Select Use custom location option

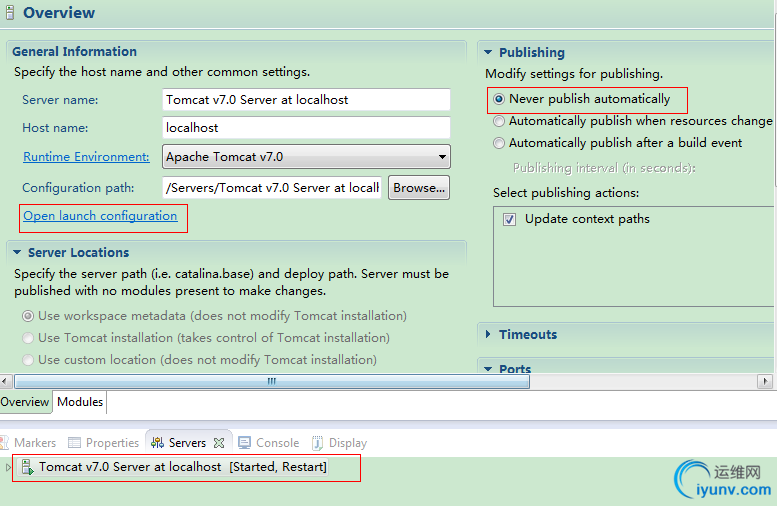pos(28,360)
